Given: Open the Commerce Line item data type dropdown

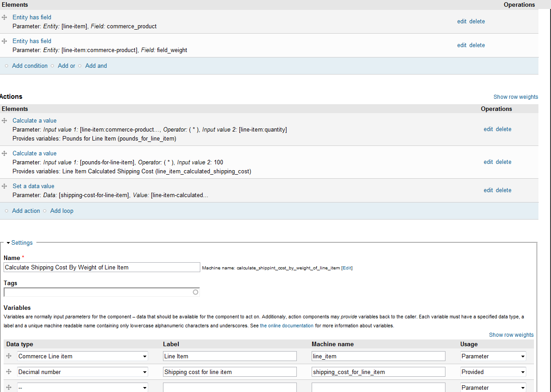Looking at the screenshot, I should tap(83, 356).
